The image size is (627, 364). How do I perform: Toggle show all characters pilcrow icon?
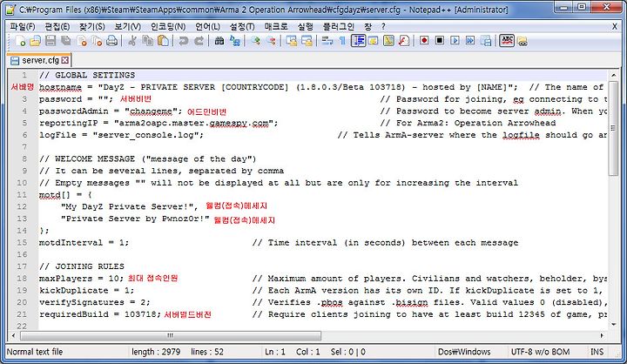(343, 41)
